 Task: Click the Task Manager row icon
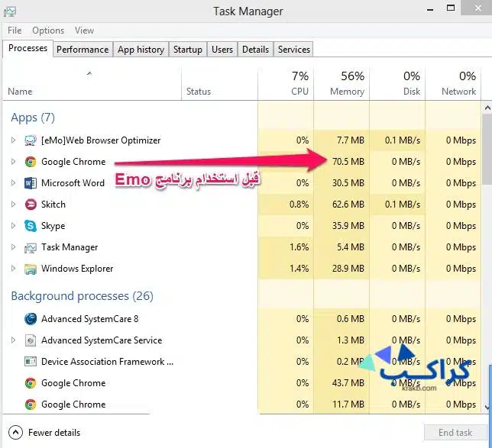31,248
